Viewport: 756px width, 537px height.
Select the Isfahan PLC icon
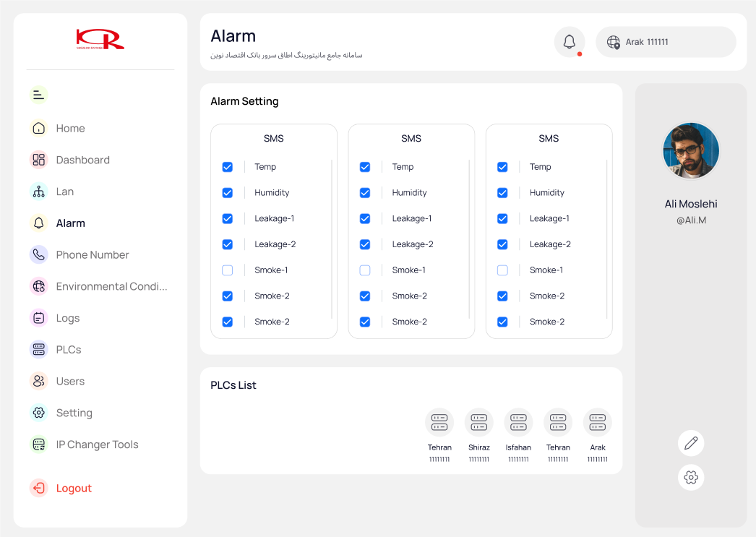tap(518, 423)
